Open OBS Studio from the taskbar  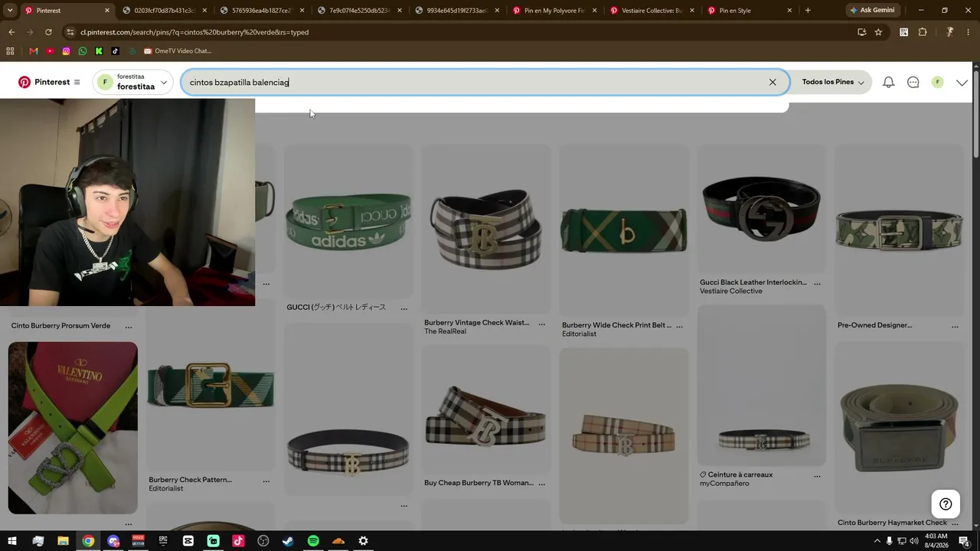pos(263,541)
